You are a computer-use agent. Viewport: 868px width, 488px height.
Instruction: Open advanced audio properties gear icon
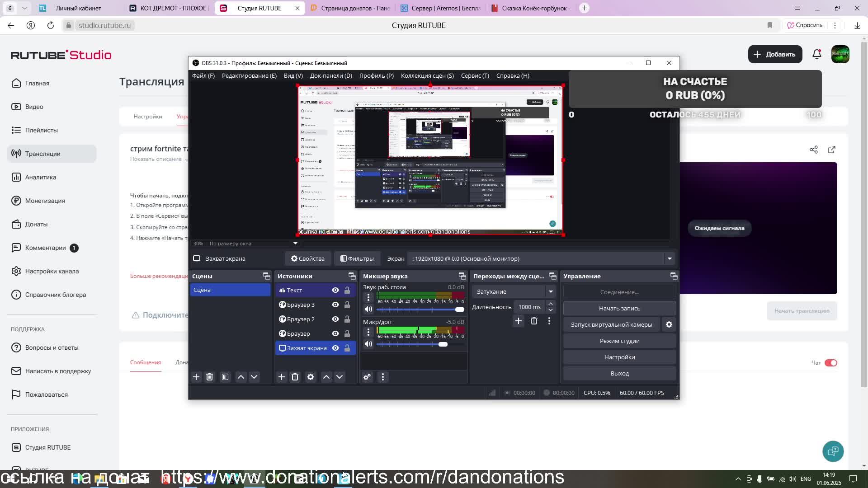[367, 377]
